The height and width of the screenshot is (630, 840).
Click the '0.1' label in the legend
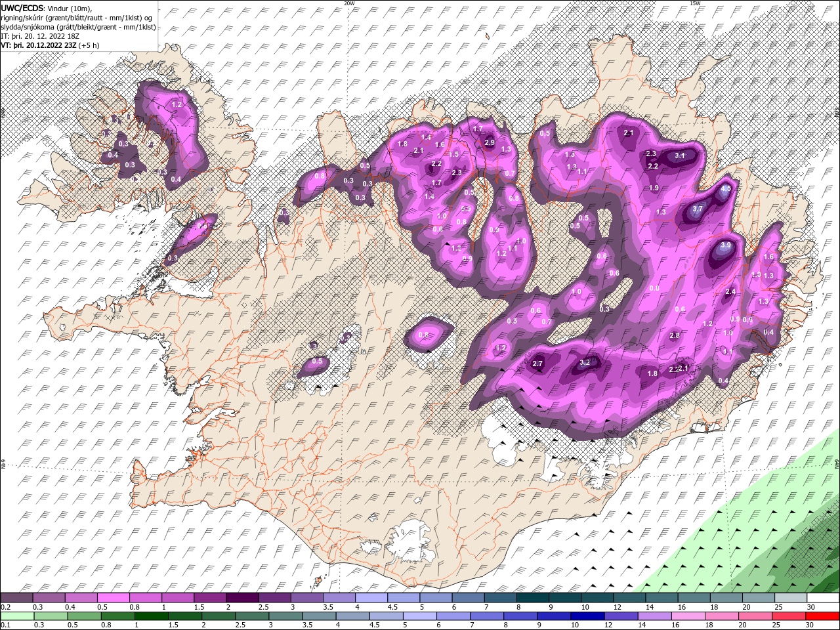(x=5, y=625)
